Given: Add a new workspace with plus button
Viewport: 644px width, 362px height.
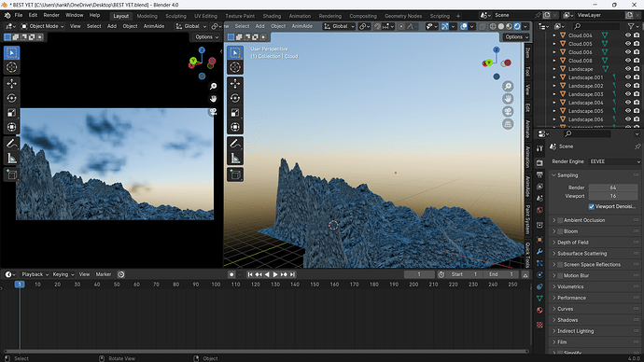Looking at the screenshot, I should tap(458, 16).
